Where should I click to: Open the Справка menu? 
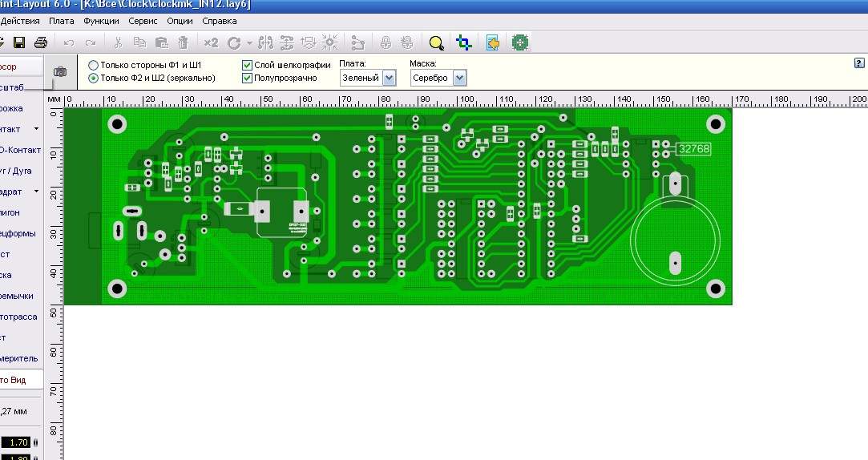coord(220,21)
